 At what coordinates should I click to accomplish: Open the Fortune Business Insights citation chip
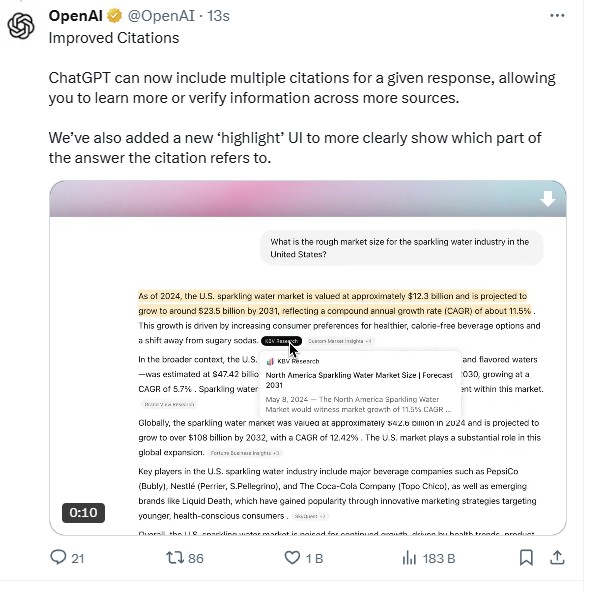(245, 453)
